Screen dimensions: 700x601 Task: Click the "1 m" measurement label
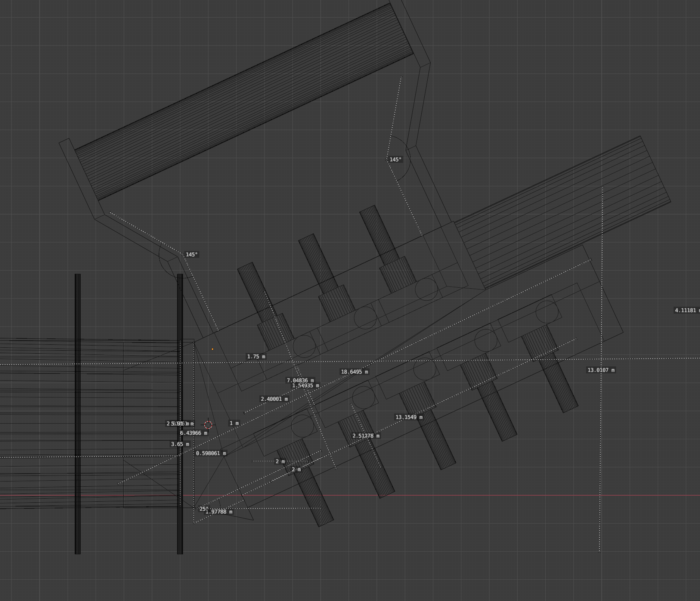click(234, 423)
